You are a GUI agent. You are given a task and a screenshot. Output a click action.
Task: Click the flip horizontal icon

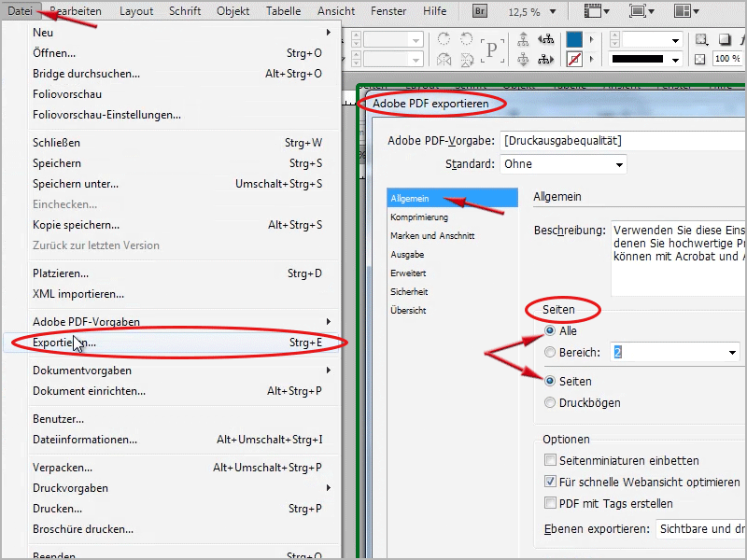(x=444, y=60)
